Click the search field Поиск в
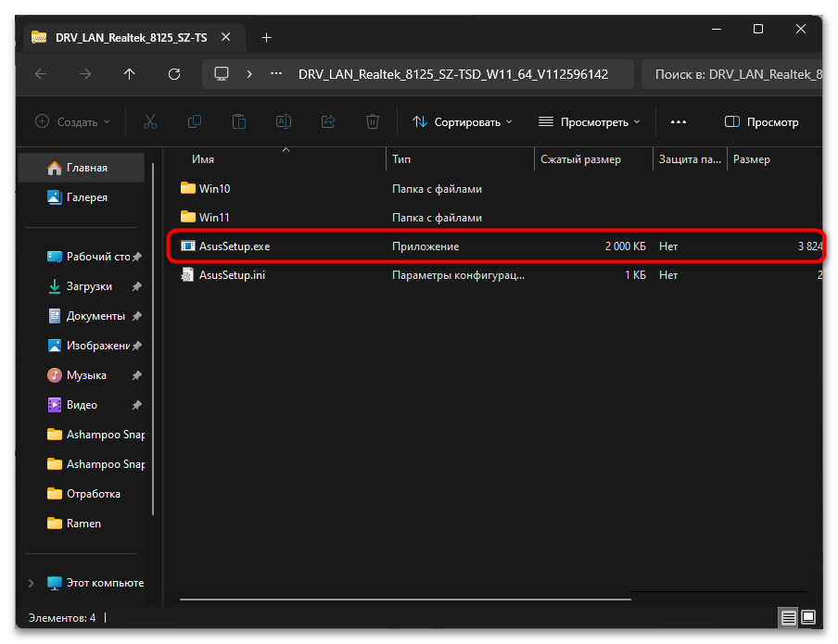The image size is (838, 644). click(x=731, y=74)
